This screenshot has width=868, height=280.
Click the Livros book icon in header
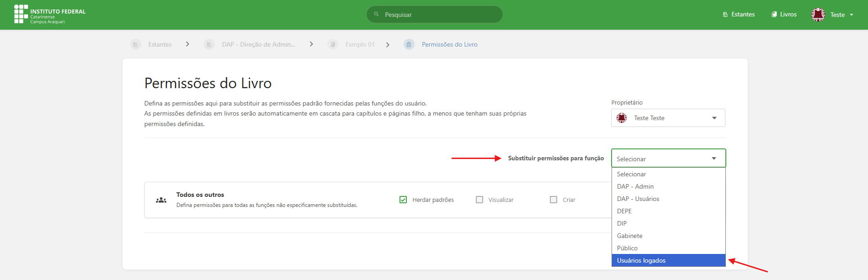point(774,15)
